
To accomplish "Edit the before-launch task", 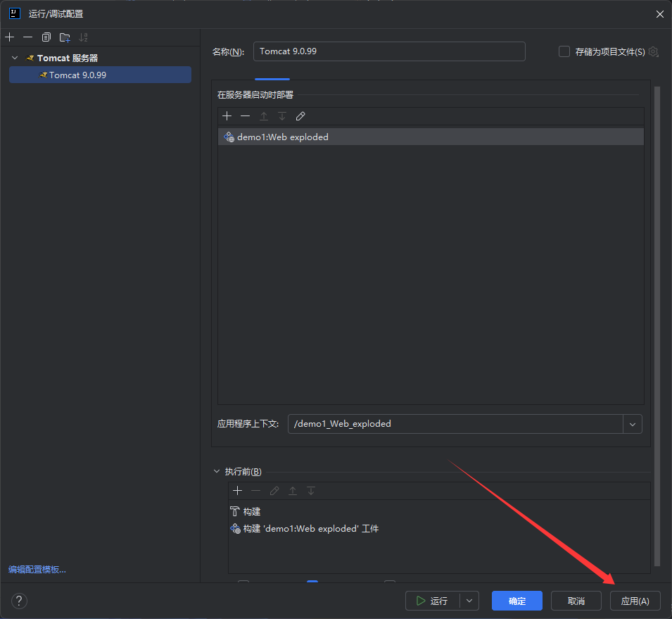I will pos(274,491).
